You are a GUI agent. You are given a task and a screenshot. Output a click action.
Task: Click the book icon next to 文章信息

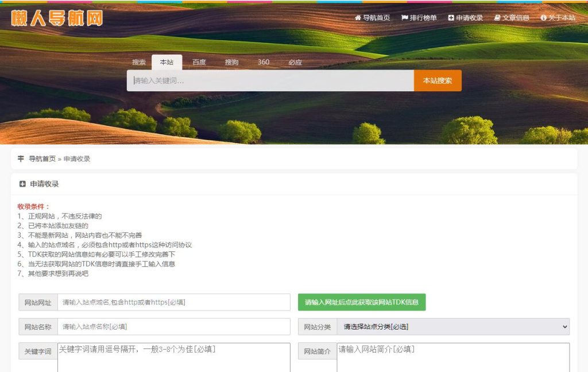[497, 17]
